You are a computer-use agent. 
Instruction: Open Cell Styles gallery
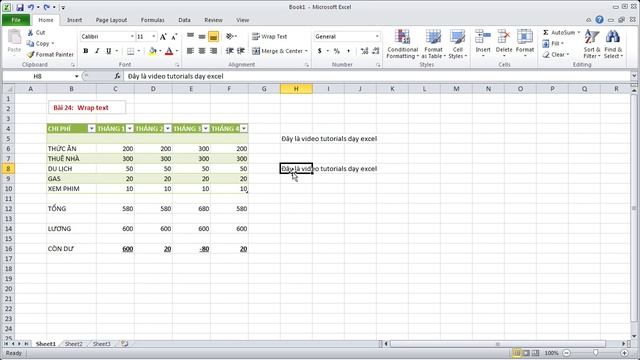457,44
